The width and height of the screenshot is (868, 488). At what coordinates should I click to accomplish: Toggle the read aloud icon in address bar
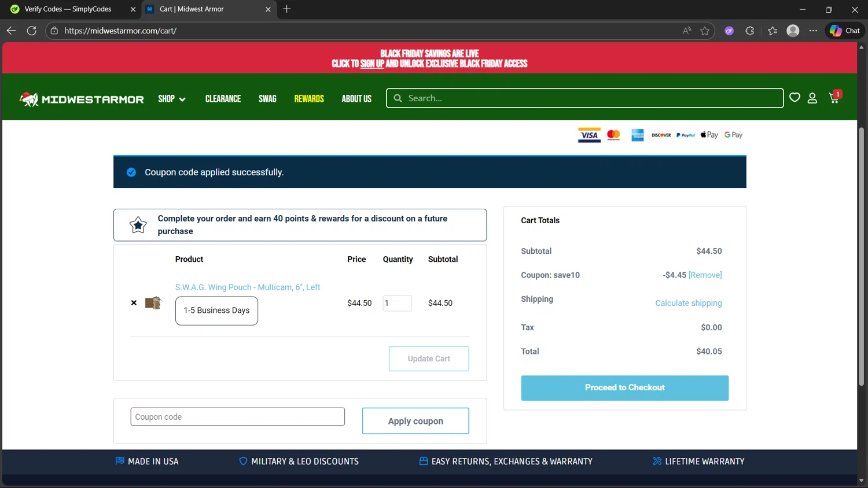(x=687, y=31)
